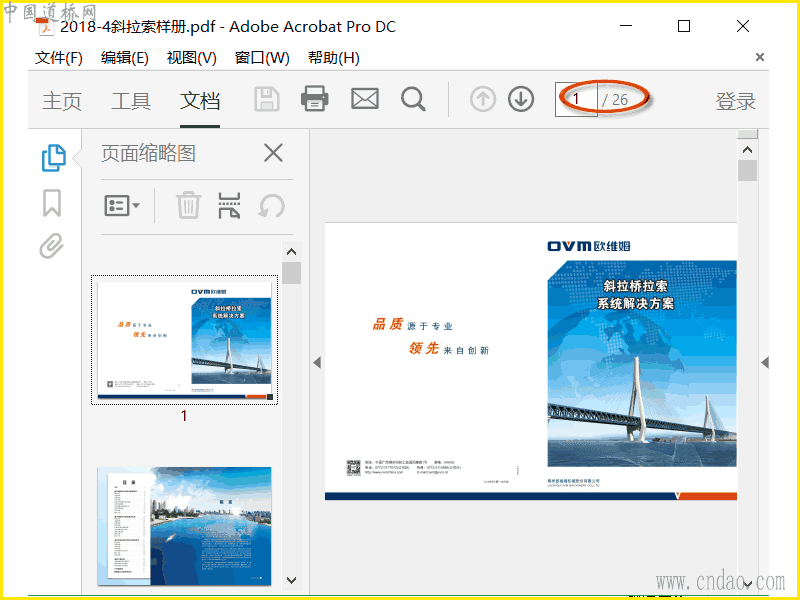This screenshot has width=800, height=600.
Task: Close the Acrobat window
Action: pyautogui.click(x=743, y=26)
